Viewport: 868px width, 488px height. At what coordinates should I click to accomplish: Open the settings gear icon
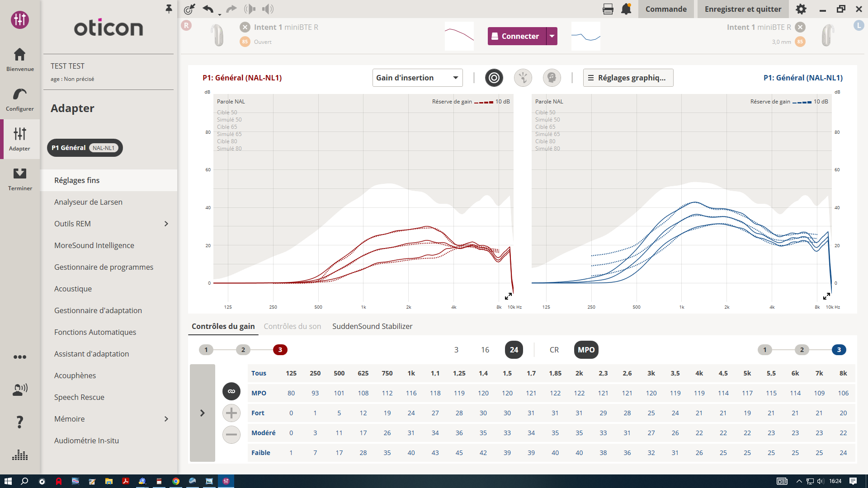[x=801, y=9]
